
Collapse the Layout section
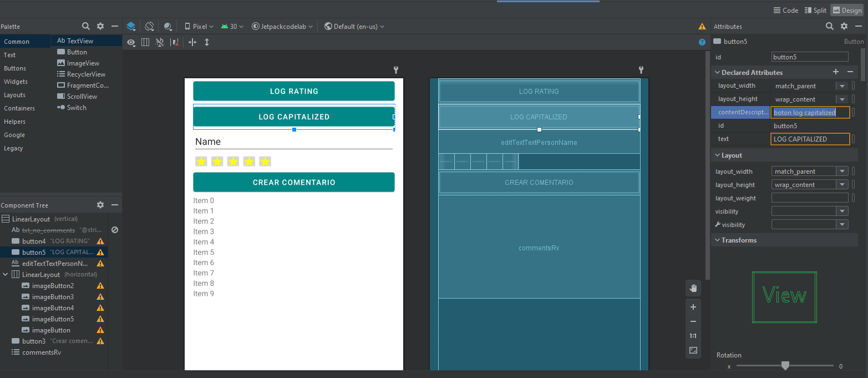click(717, 155)
